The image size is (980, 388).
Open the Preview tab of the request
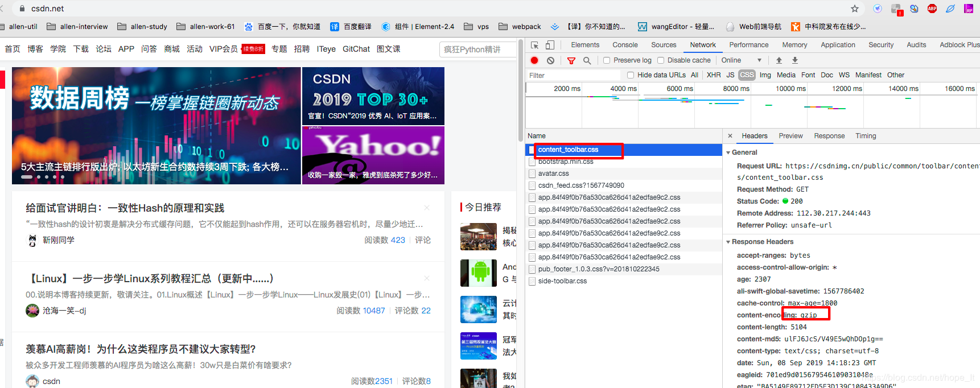(790, 136)
